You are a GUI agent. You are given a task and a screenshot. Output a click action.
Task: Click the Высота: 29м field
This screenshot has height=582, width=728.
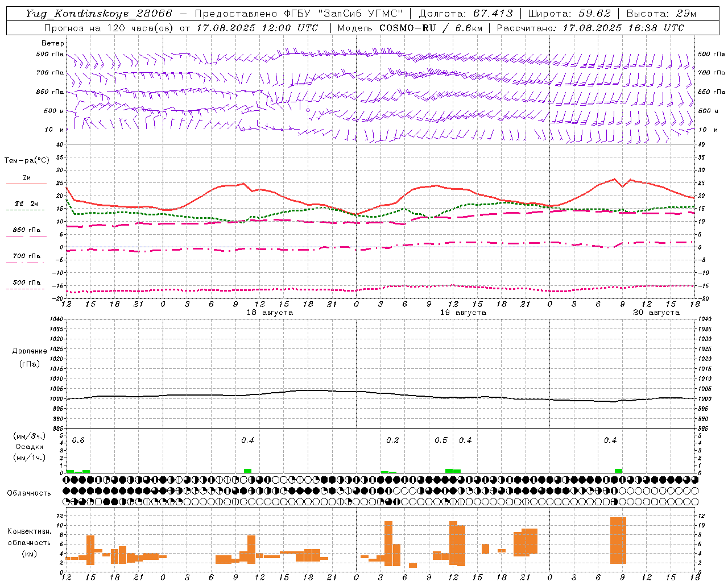661,14
